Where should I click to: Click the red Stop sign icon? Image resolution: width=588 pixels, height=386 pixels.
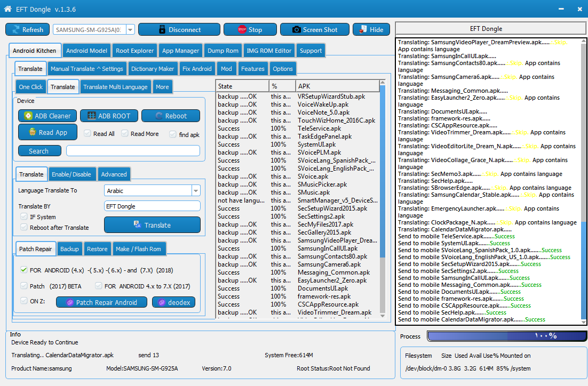pos(242,30)
